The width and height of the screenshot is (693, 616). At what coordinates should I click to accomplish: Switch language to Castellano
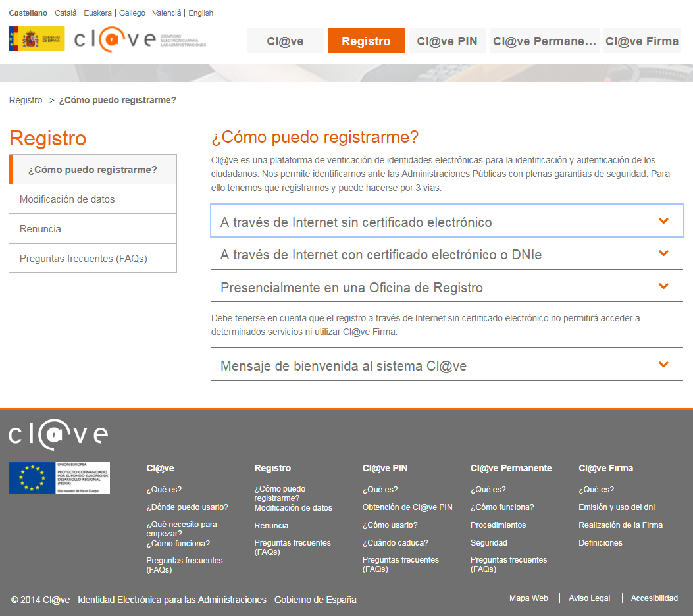tap(28, 13)
